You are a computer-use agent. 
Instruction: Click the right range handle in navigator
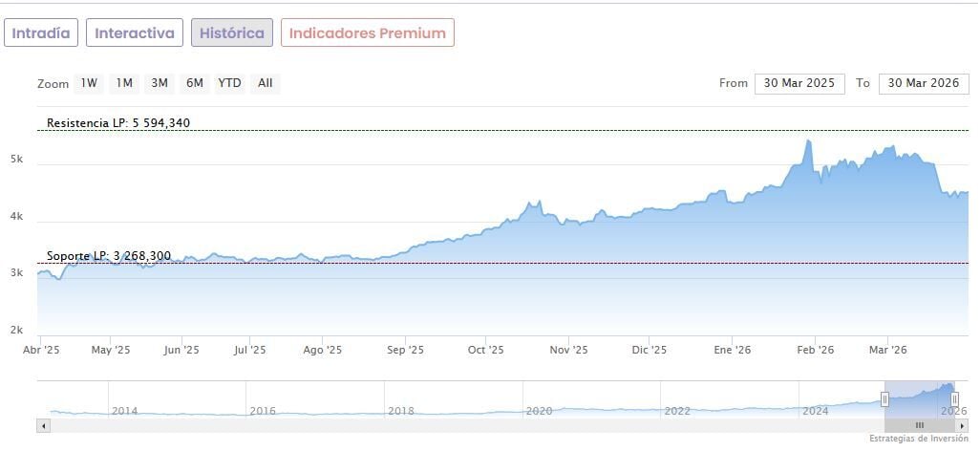[x=954, y=399]
